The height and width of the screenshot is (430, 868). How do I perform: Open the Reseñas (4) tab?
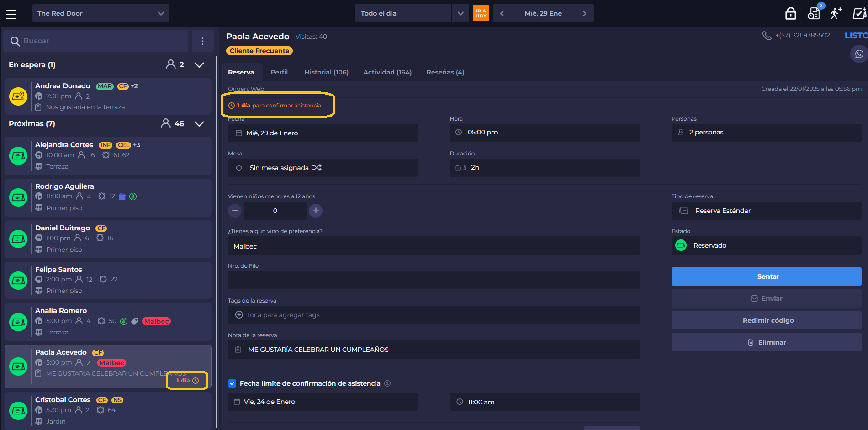[445, 72]
